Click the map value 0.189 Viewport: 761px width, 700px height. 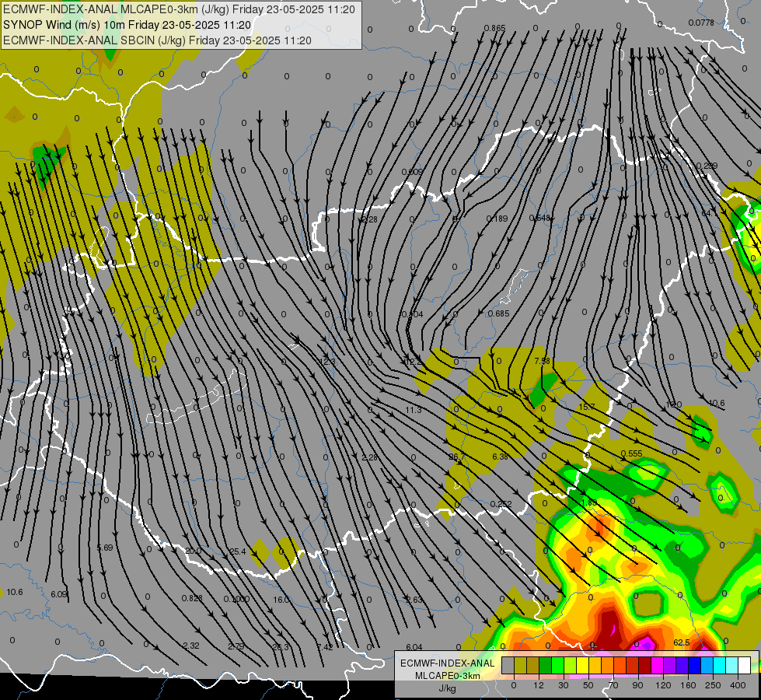coord(497,219)
